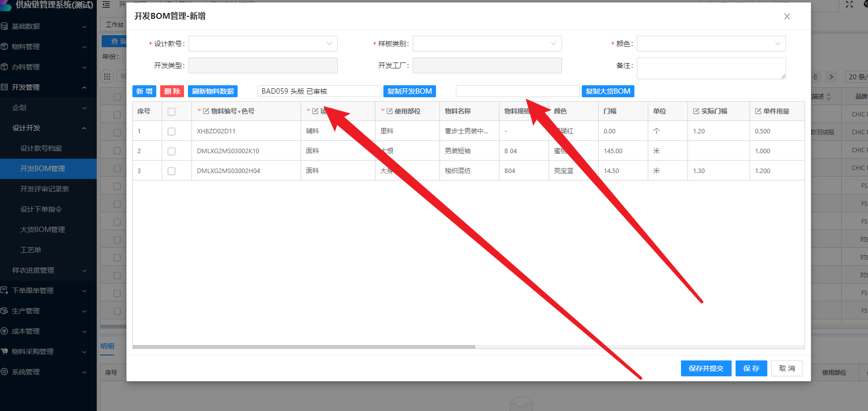
Task: Toggle the select-all checkbox in table header
Action: [x=172, y=112]
